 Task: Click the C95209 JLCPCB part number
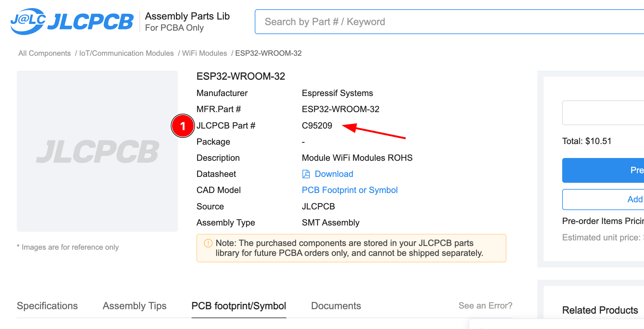point(317,126)
